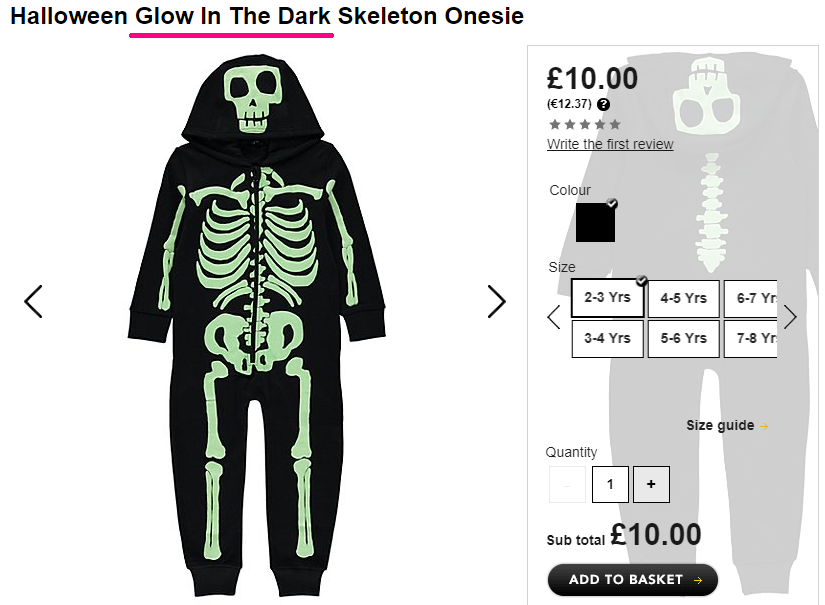Screen dimensions: 825x605
Task: Click the quantity input field
Action: coord(610,484)
